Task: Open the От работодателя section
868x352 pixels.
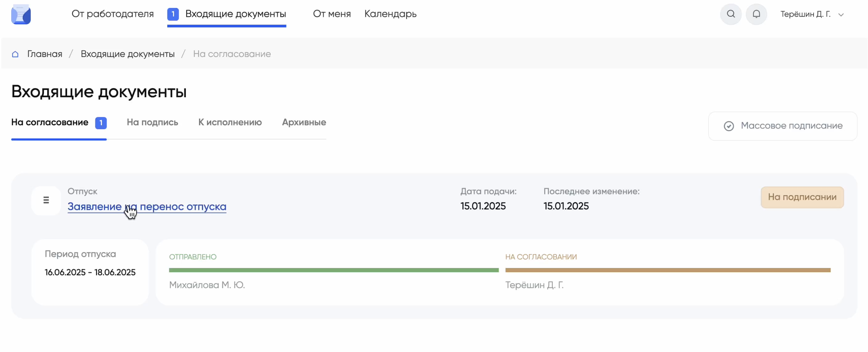Action: [x=113, y=14]
